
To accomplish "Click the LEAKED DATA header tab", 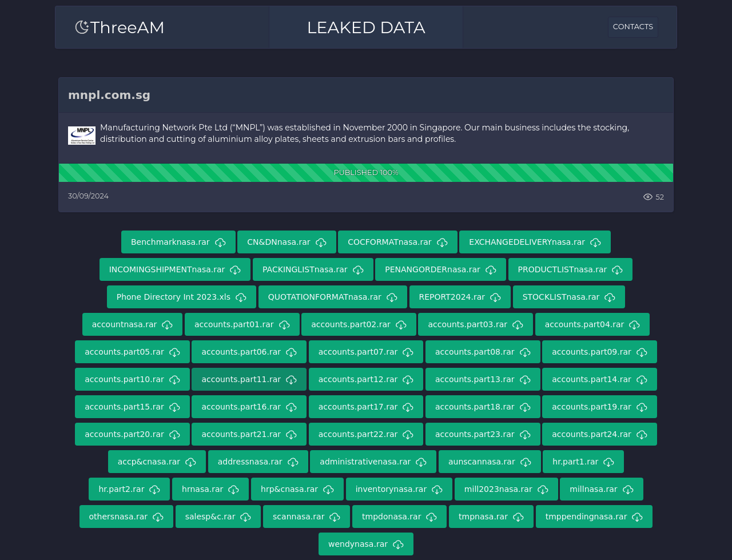I will pos(366,27).
